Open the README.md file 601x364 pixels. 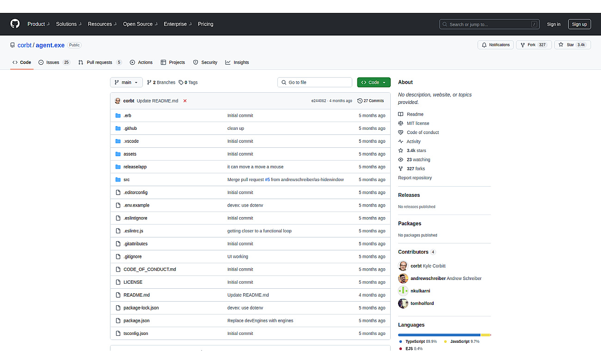pyautogui.click(x=136, y=295)
